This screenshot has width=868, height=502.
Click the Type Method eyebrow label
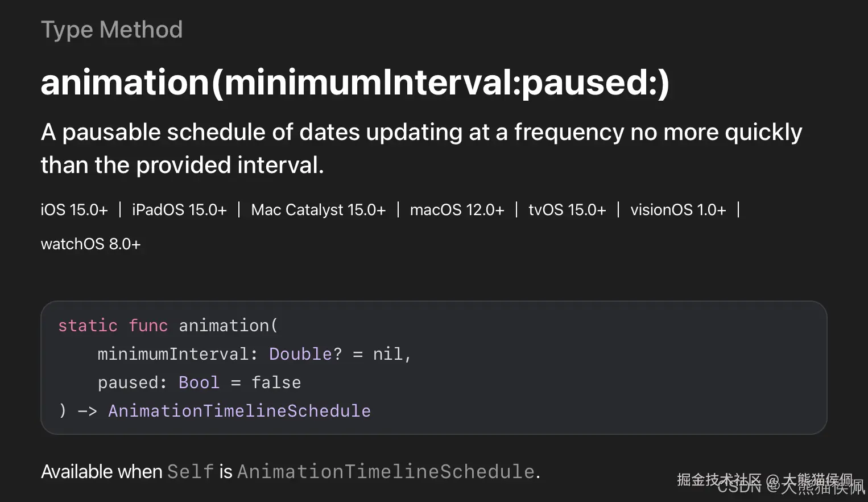(111, 30)
